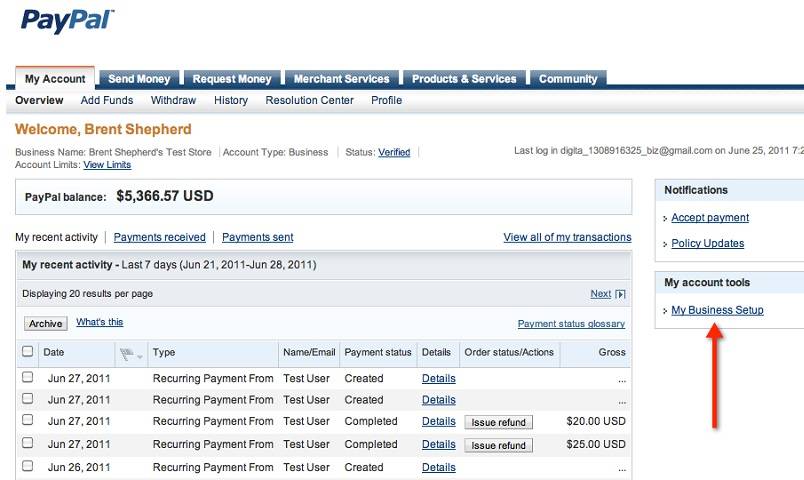Click the $5,366.57 USD balance amount
Image resolution: width=804 pixels, height=480 pixels.
pyautogui.click(x=165, y=196)
